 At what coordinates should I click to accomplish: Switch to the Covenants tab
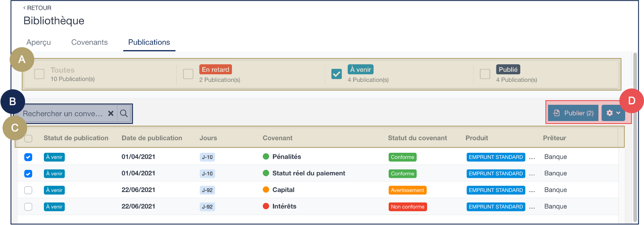tap(89, 42)
